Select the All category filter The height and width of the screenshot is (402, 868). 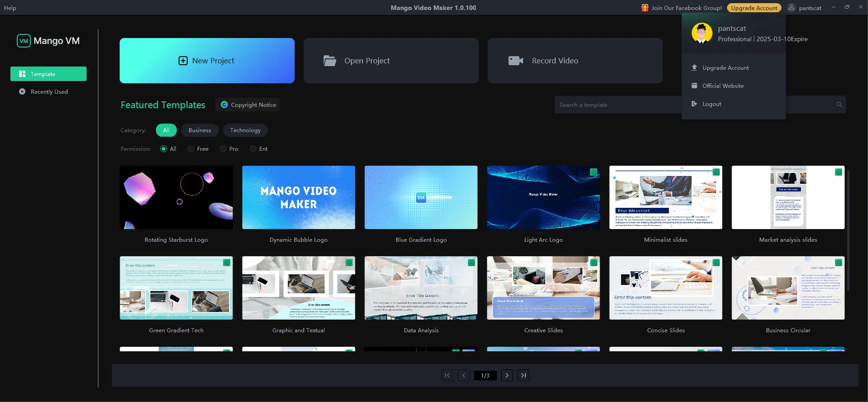pyautogui.click(x=166, y=130)
